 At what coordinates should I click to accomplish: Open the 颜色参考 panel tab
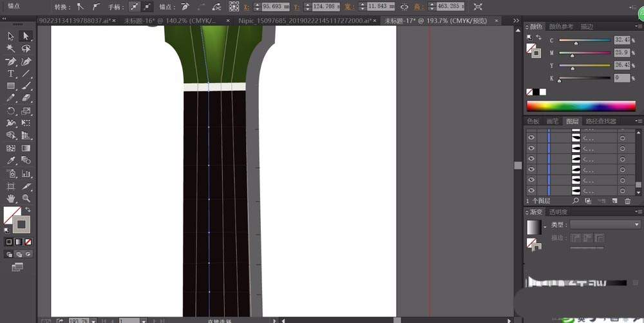561,26
